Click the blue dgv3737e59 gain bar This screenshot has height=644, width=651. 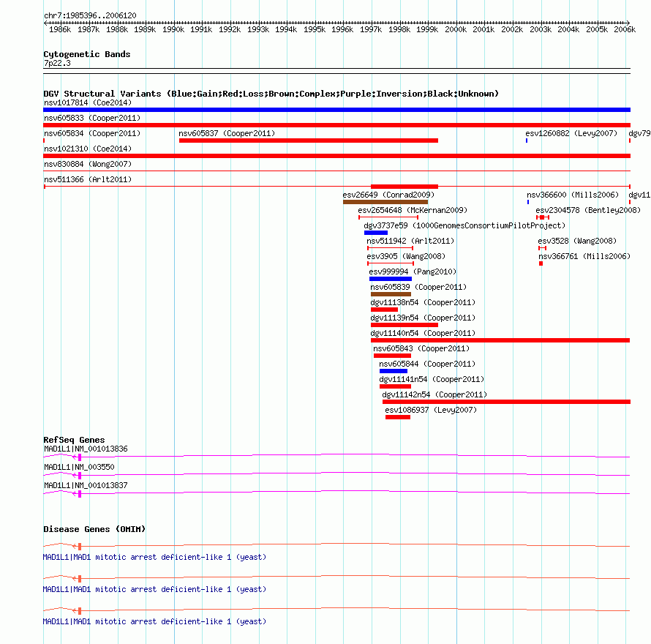tap(376, 233)
